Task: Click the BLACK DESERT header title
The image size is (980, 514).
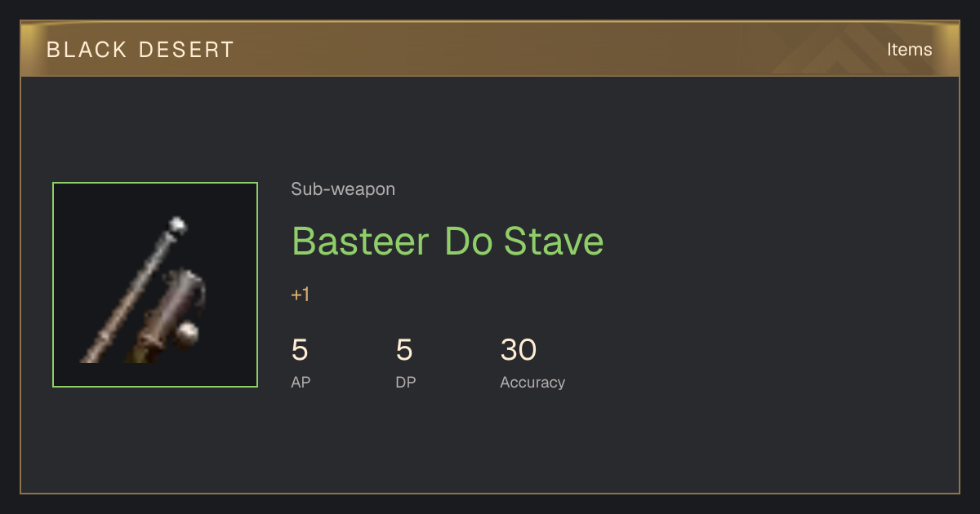Action: [x=140, y=50]
